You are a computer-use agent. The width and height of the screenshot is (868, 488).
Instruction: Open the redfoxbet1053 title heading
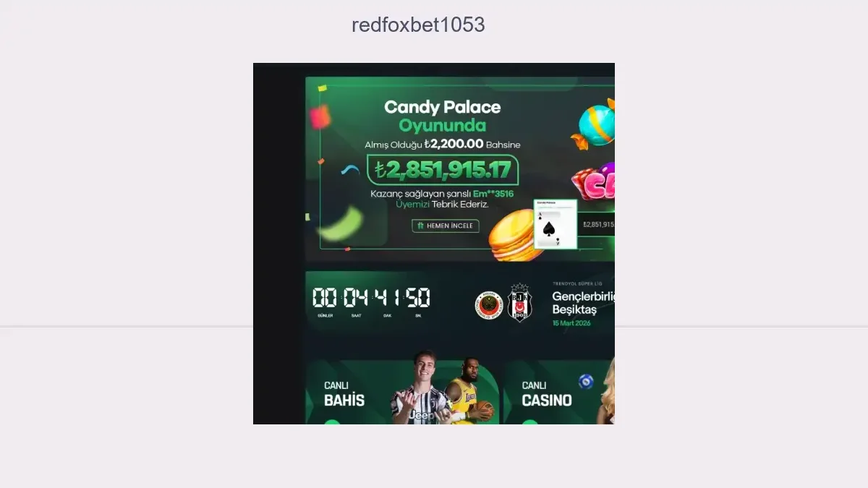[x=418, y=25]
